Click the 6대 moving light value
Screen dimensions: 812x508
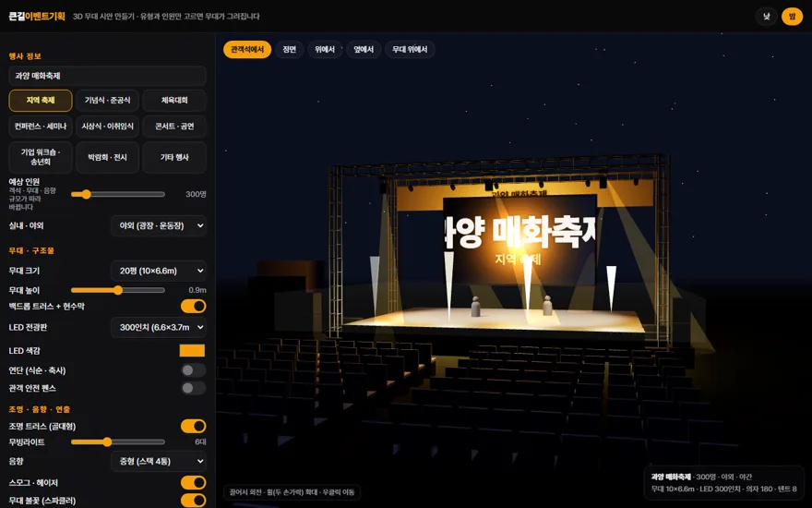click(x=200, y=442)
